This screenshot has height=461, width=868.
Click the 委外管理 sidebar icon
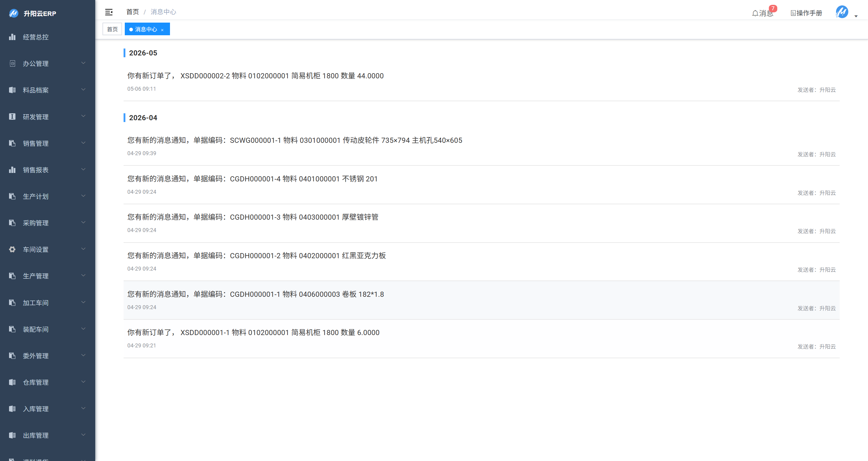click(12, 356)
